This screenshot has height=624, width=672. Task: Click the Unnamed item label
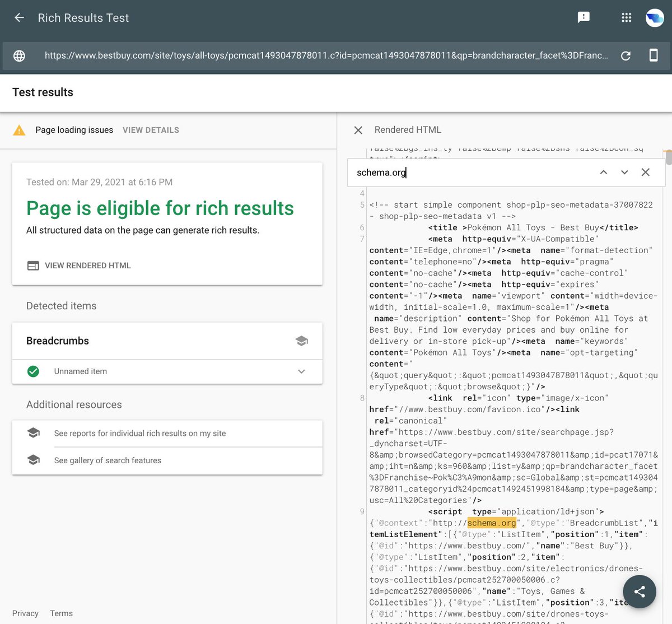[x=81, y=371]
